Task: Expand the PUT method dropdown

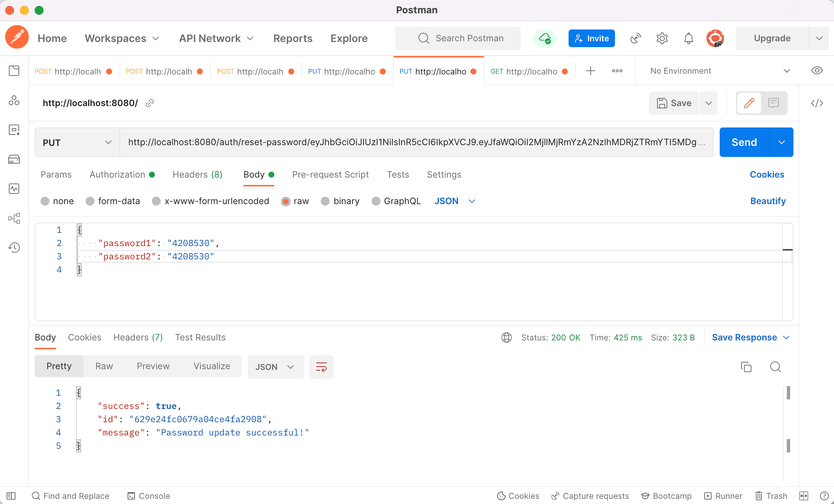Action: (x=77, y=143)
